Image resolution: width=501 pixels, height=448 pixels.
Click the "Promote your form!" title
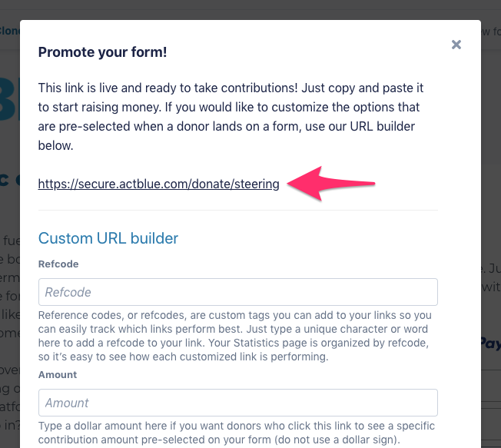tap(102, 52)
